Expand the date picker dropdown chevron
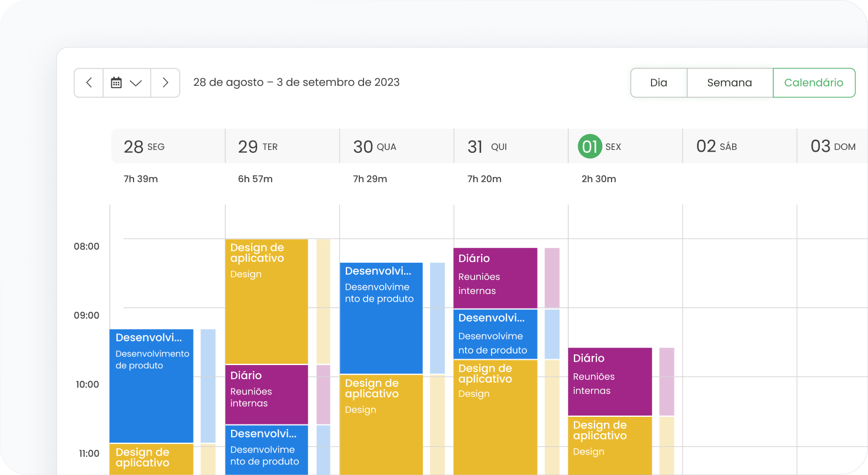Viewport: 868px width, 475px height. (136, 83)
